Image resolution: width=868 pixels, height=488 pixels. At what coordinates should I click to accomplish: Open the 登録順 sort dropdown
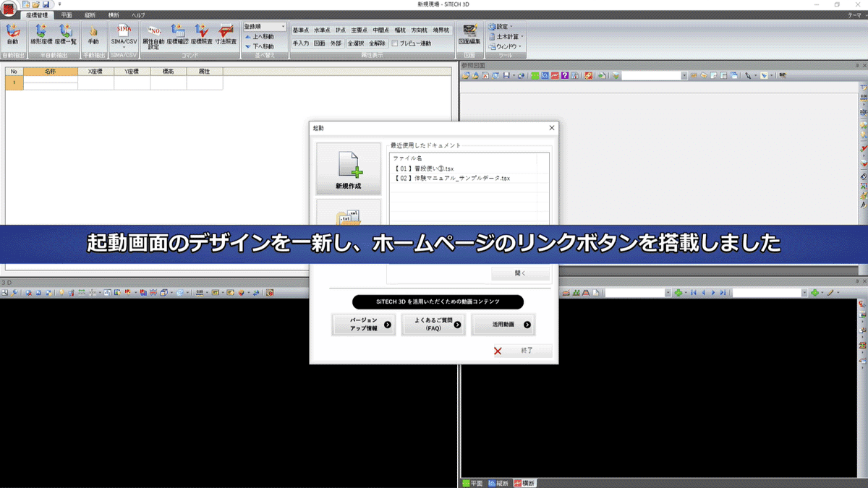click(264, 26)
